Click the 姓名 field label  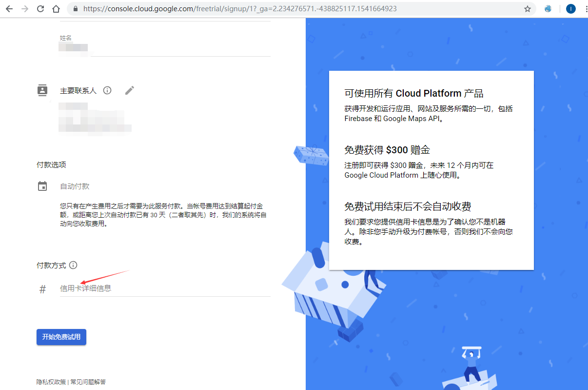pyautogui.click(x=66, y=38)
